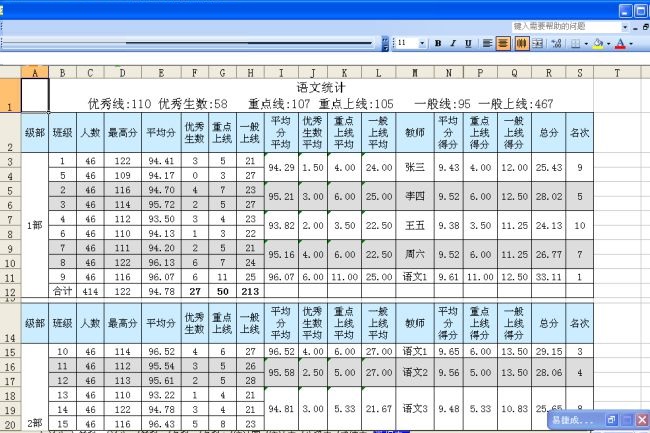Click teacher cell 语文2

(x=415, y=373)
